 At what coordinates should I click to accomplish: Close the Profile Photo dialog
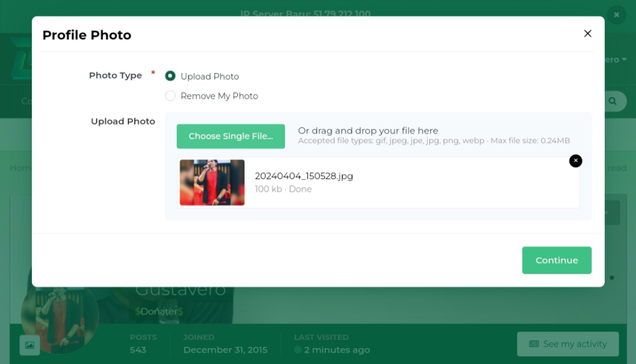click(587, 34)
